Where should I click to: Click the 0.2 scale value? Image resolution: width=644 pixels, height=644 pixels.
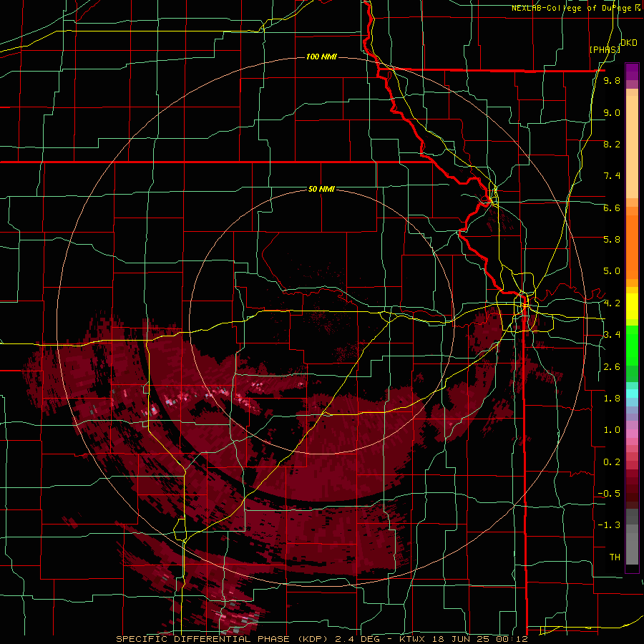(612, 462)
